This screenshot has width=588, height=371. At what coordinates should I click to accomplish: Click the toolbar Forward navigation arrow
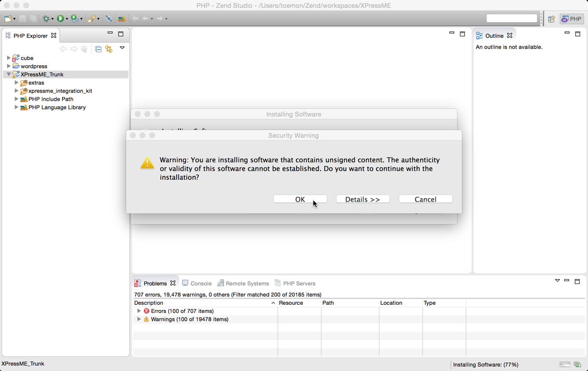coord(160,18)
